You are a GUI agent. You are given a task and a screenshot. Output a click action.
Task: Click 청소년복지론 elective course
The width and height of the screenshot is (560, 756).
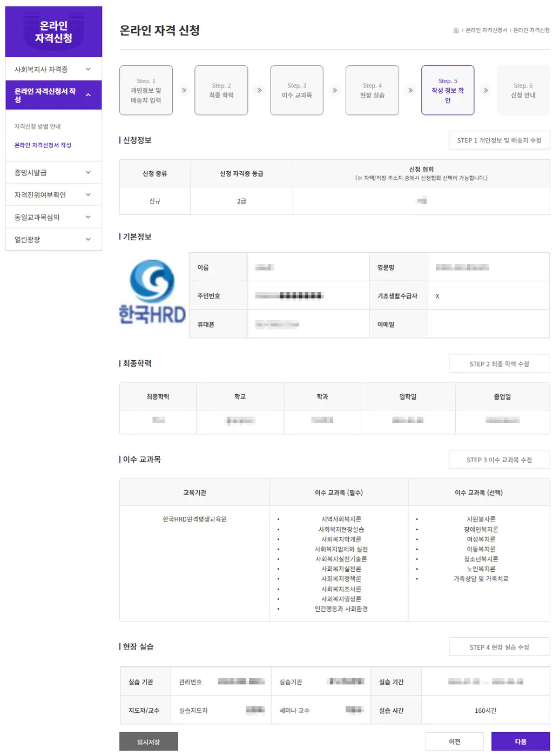[x=481, y=559]
